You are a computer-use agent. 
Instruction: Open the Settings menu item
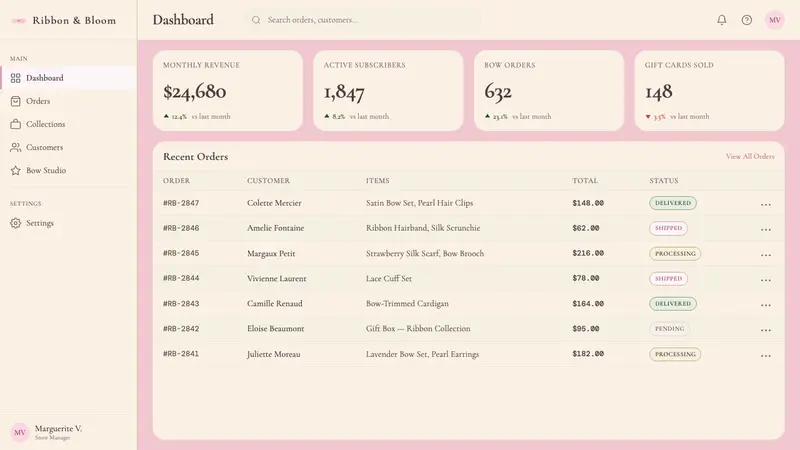click(x=68, y=223)
